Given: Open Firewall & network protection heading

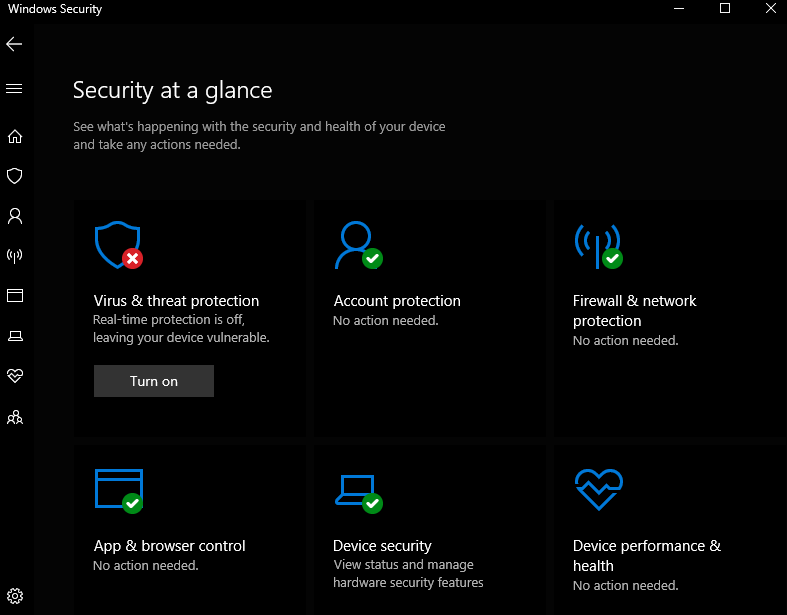Looking at the screenshot, I should [x=634, y=311].
